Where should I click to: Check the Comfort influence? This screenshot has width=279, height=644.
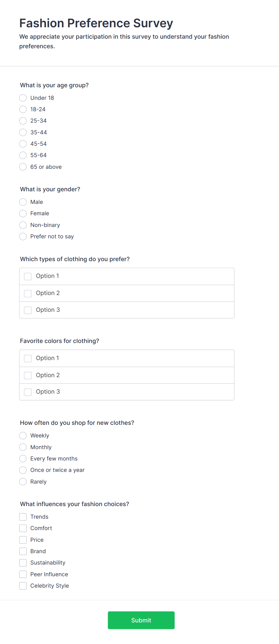pos(23,528)
